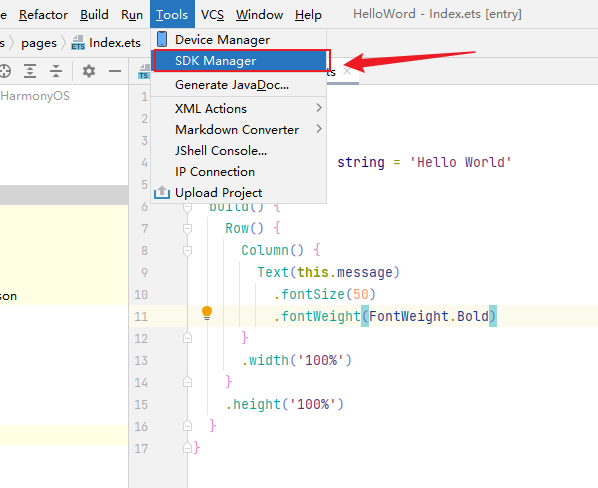Image resolution: width=598 pixels, height=488 pixels.
Task: Click the Expand All toolbar icon
Action: [x=30, y=71]
